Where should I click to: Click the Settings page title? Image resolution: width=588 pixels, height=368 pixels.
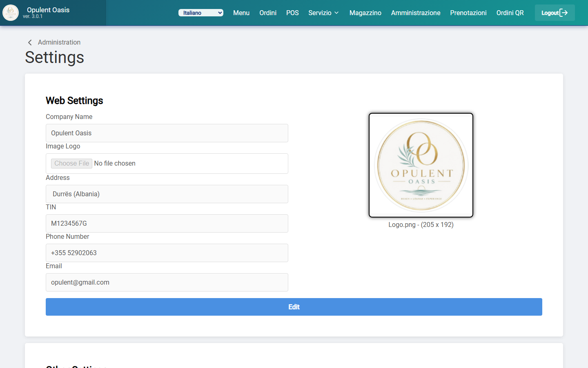pyautogui.click(x=55, y=57)
